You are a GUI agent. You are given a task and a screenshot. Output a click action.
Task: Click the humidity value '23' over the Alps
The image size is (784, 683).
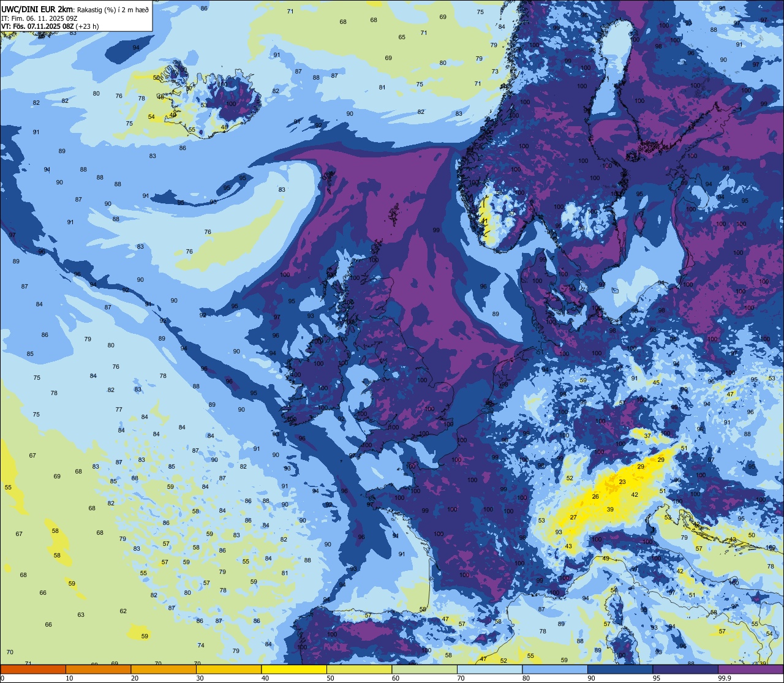tap(622, 482)
